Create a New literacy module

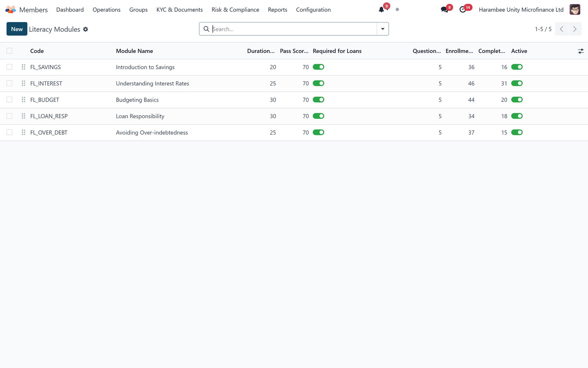[x=17, y=29]
